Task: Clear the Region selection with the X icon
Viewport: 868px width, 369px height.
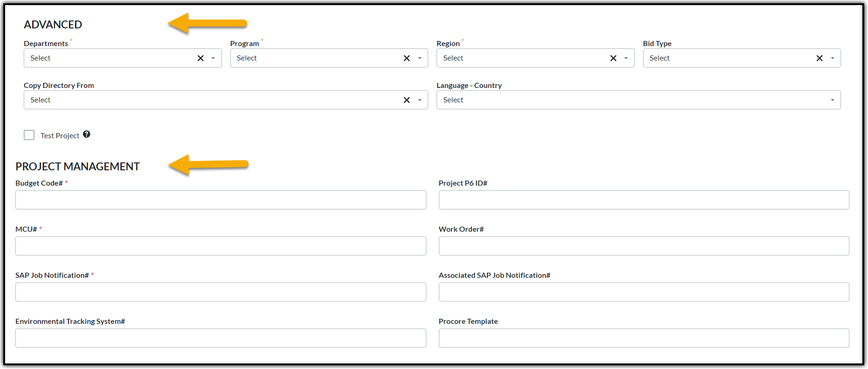Action: pyautogui.click(x=613, y=58)
